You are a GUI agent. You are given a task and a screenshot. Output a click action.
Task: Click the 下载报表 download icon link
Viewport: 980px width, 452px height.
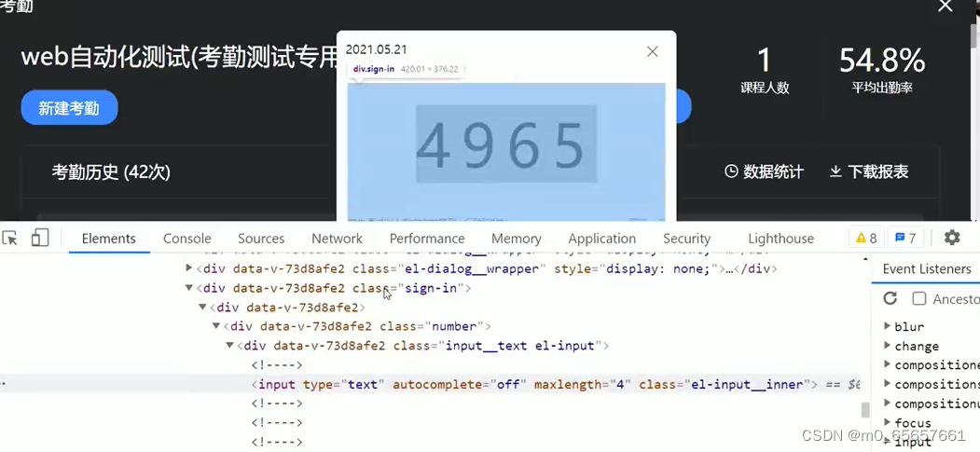869,171
